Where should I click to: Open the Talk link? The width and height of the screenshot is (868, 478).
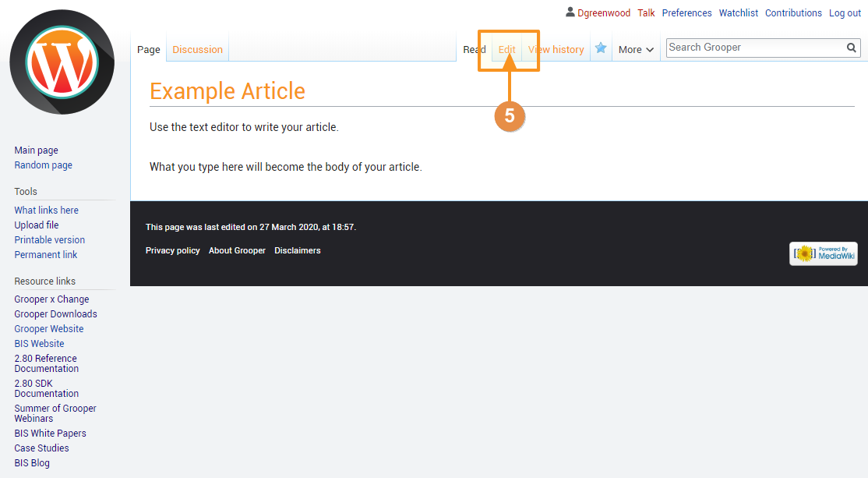(646, 12)
